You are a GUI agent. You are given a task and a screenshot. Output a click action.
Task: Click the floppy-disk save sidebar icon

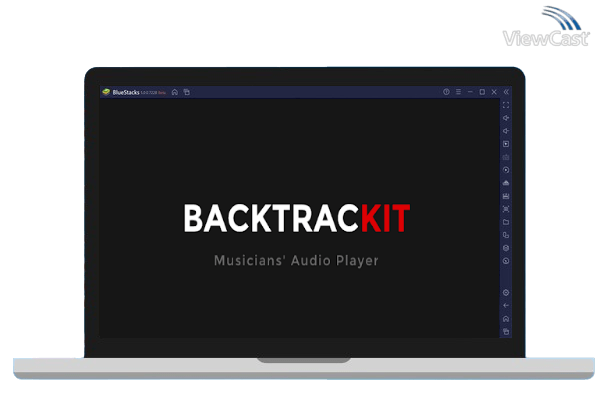[x=506, y=196]
